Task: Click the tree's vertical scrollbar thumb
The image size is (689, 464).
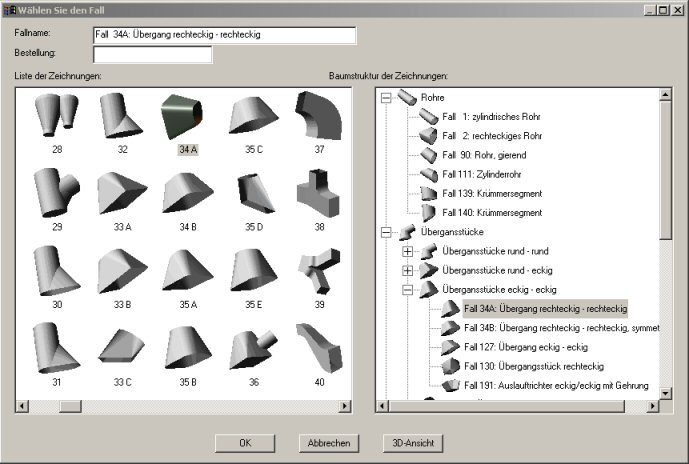Action: coord(666,170)
